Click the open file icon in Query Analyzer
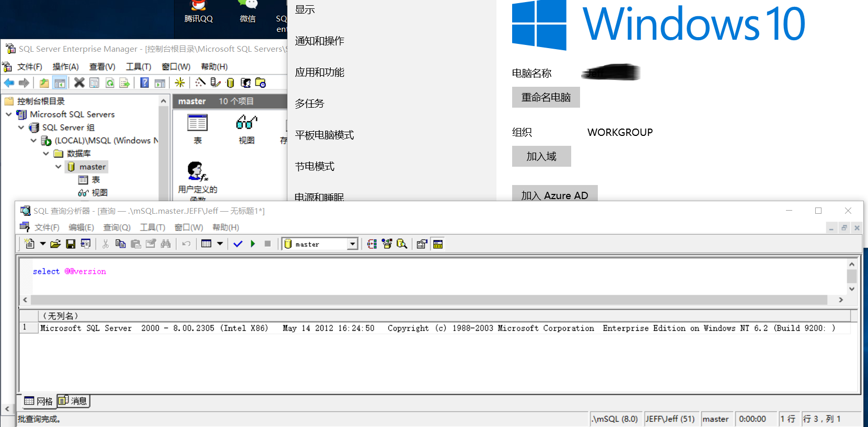 pyautogui.click(x=55, y=244)
